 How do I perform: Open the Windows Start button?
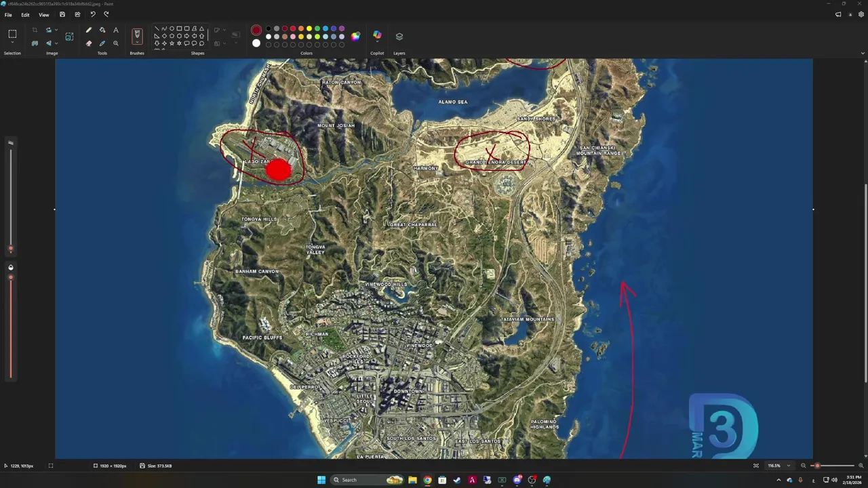click(321, 480)
